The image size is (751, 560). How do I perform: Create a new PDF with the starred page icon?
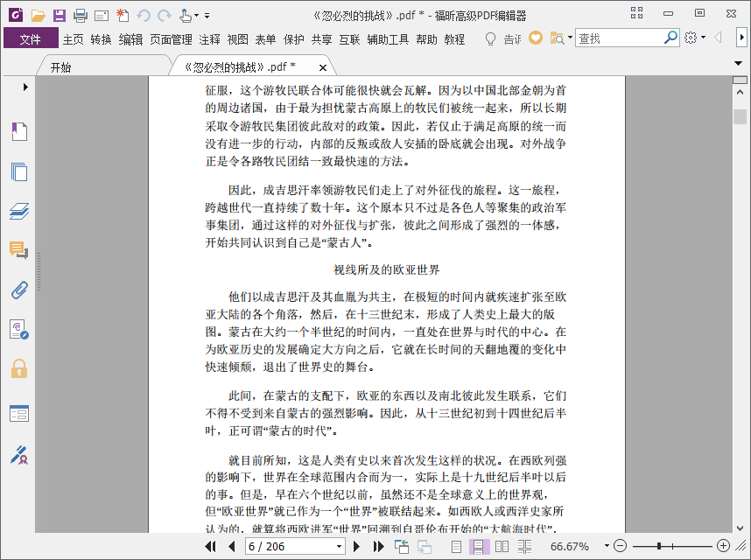click(123, 16)
